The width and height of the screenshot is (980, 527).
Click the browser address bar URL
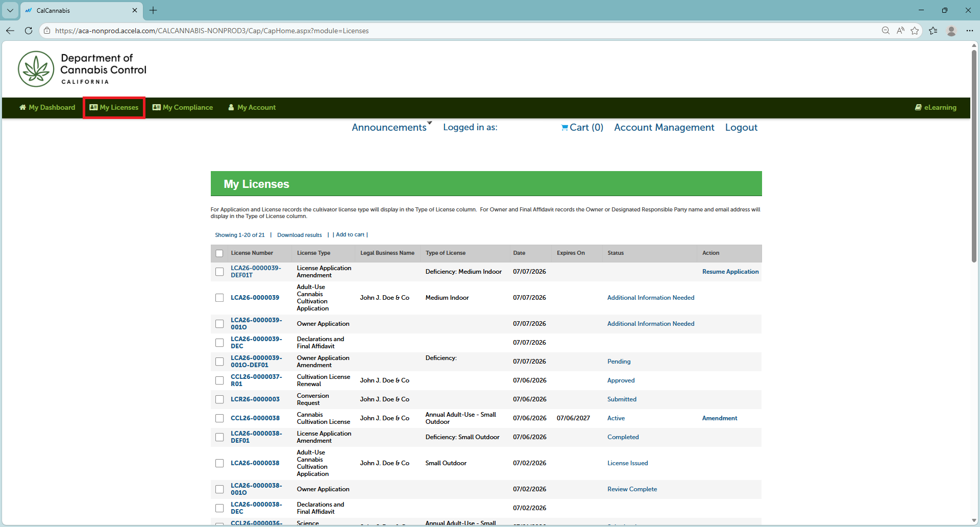212,31
